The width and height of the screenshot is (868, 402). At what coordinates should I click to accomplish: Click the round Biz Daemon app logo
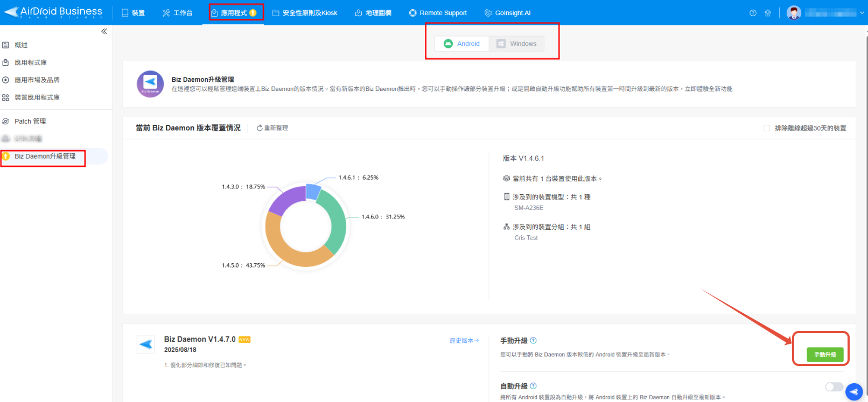tap(150, 84)
